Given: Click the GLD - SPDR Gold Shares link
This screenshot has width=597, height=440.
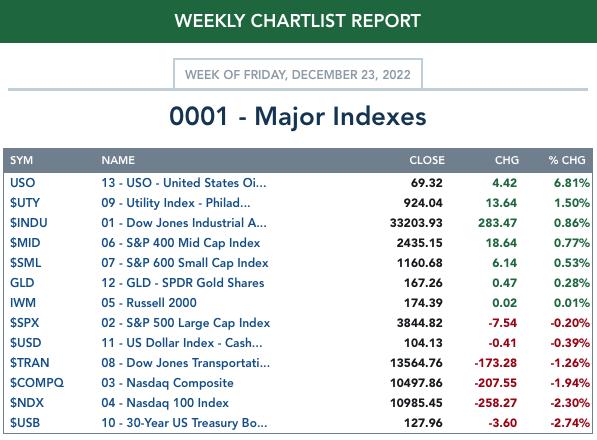Looking at the screenshot, I should click(182, 283).
